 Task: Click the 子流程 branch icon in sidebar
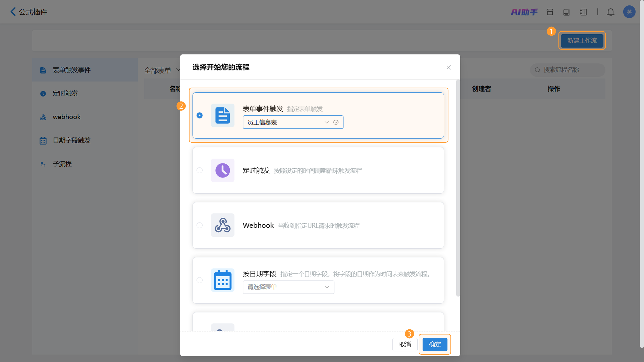(43, 164)
